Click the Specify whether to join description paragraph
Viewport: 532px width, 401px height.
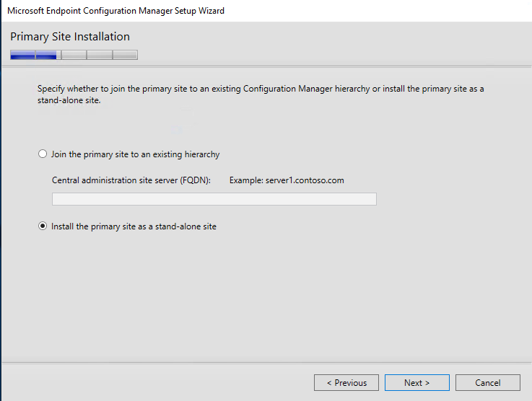[x=261, y=94]
